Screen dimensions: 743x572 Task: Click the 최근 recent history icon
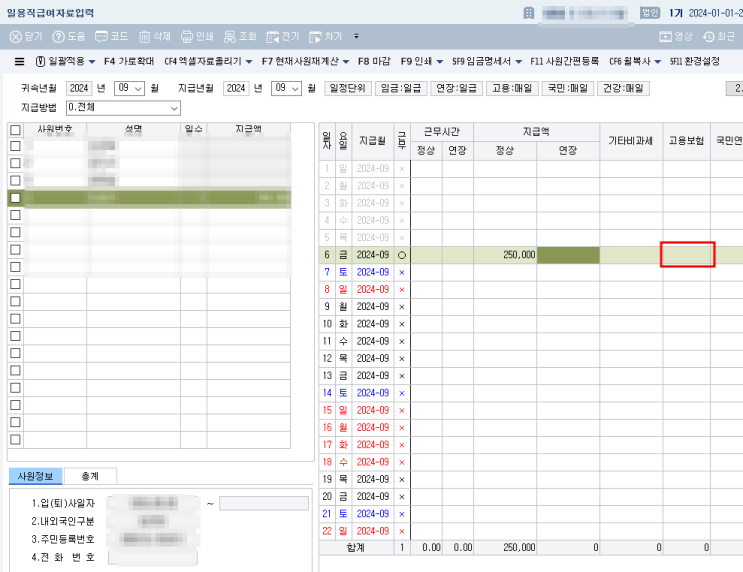(708, 36)
